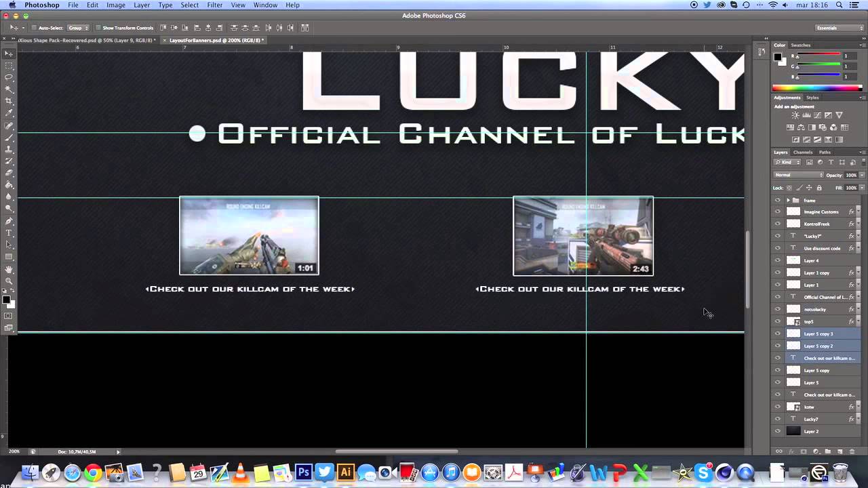Select the Move tool in the toolbox
This screenshot has height=488, width=868.
tap(9, 54)
